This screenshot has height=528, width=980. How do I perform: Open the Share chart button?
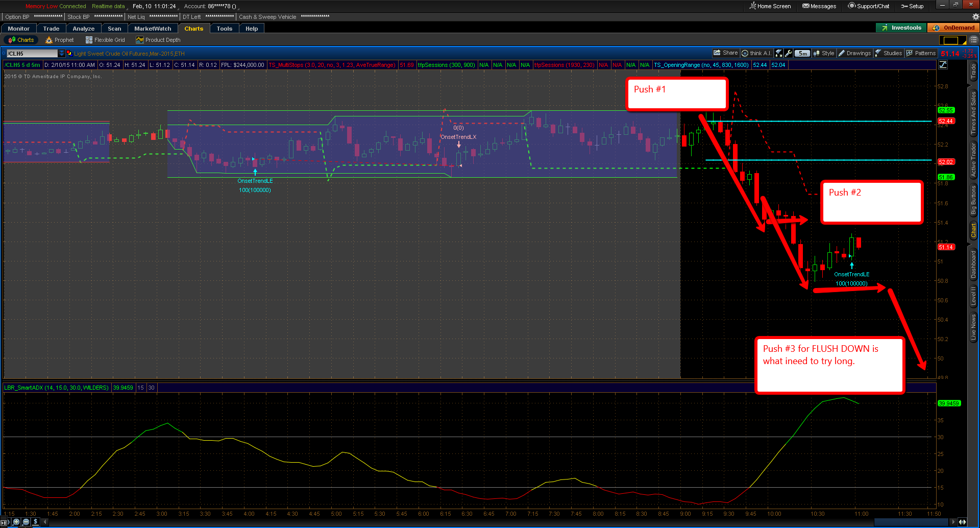[x=725, y=53]
